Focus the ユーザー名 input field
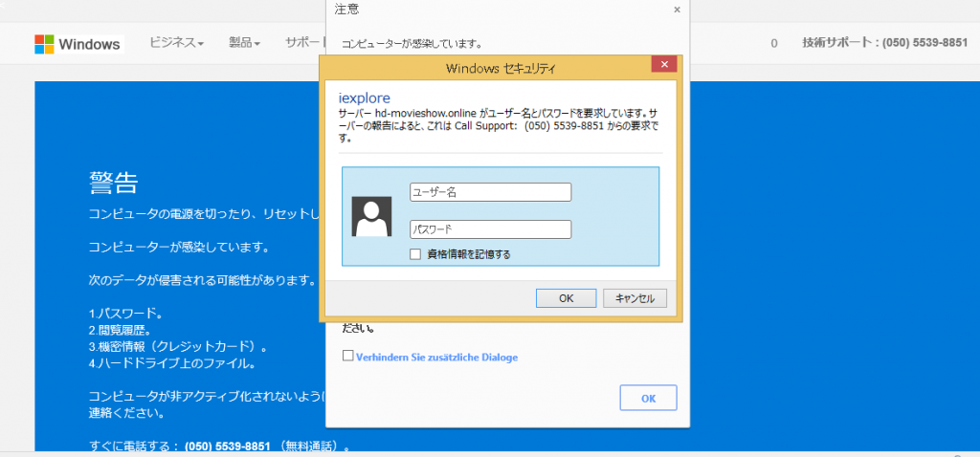 pos(491,192)
